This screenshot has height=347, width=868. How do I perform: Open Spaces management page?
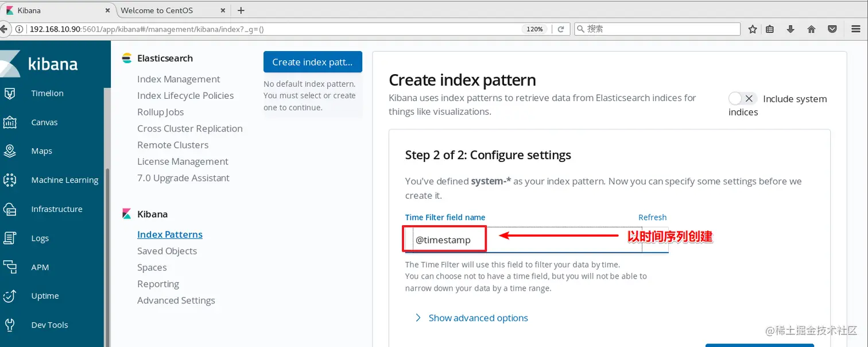click(152, 268)
